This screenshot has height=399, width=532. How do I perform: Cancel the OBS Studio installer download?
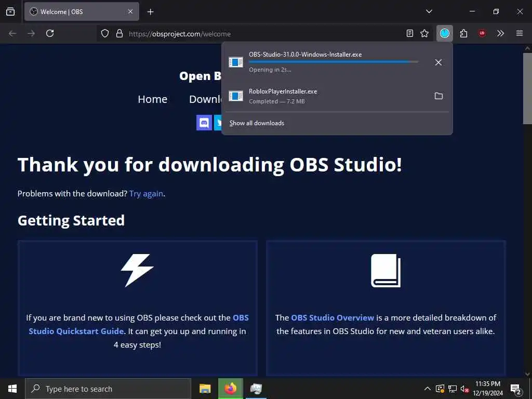(438, 62)
